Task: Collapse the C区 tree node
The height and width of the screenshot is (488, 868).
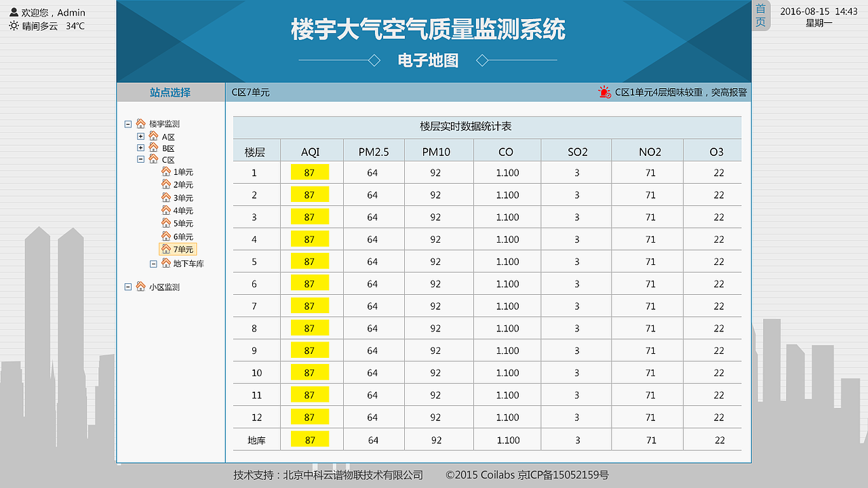Action: (141, 159)
